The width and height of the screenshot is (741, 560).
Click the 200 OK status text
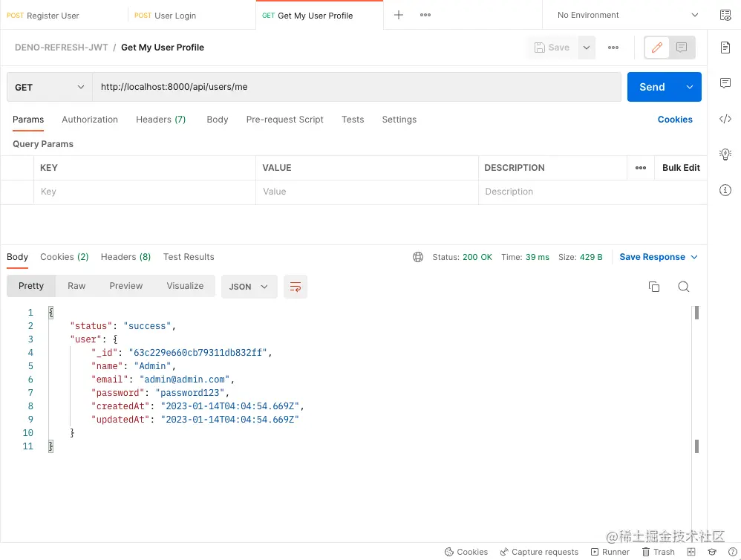(x=477, y=257)
